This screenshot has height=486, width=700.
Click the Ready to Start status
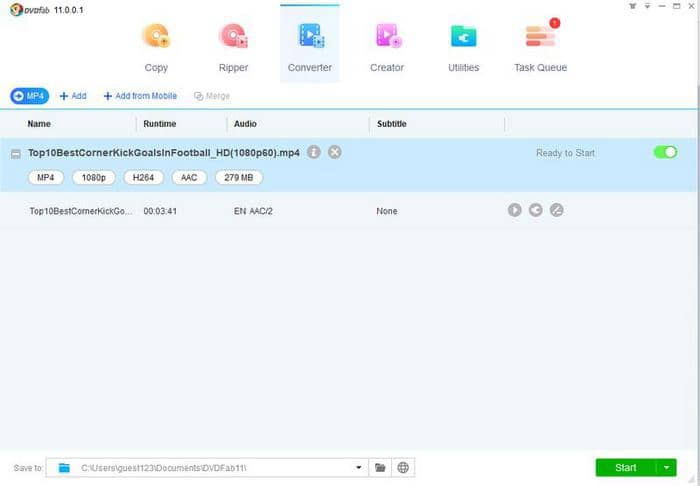click(565, 153)
